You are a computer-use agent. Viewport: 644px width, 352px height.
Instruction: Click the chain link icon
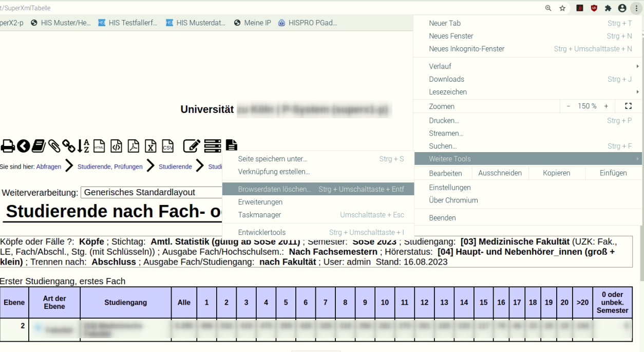[68, 146]
